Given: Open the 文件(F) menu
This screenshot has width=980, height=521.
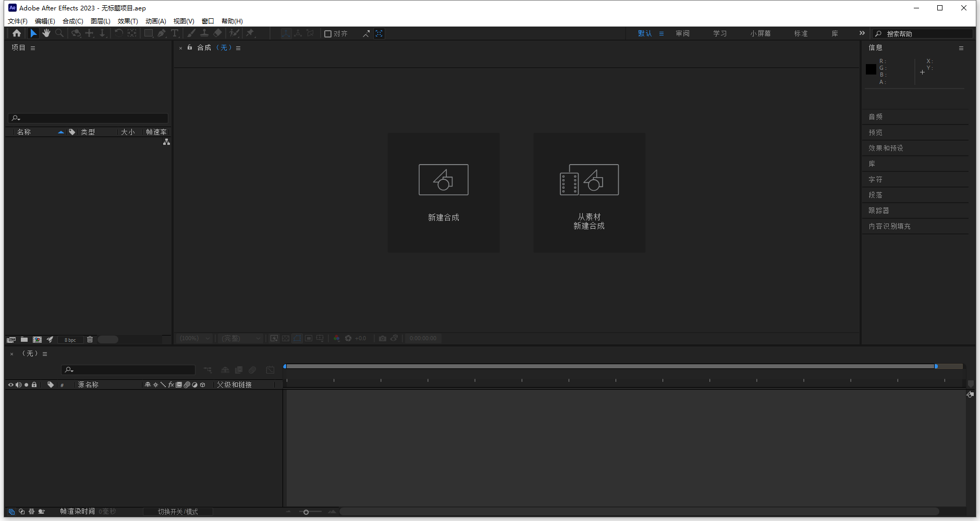Looking at the screenshot, I should [x=18, y=21].
